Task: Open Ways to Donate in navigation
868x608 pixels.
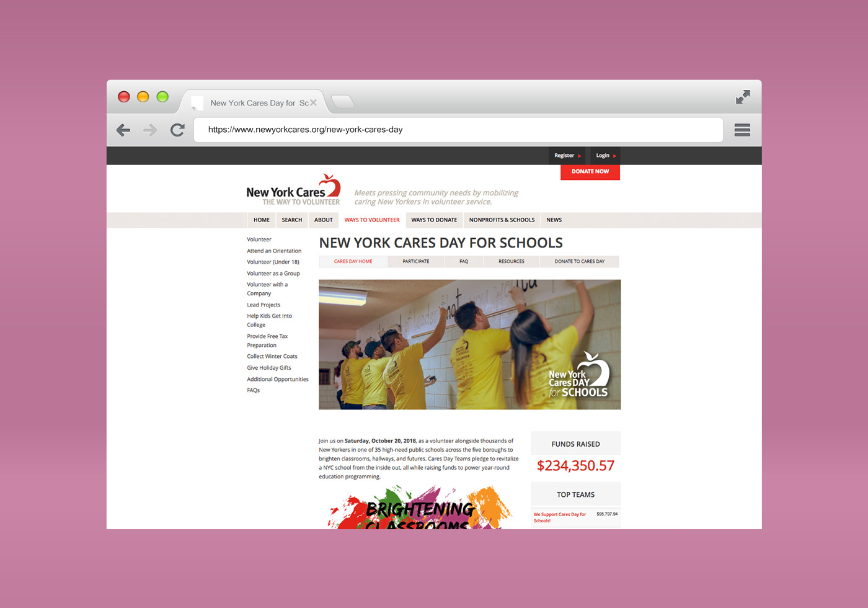Action: point(434,220)
